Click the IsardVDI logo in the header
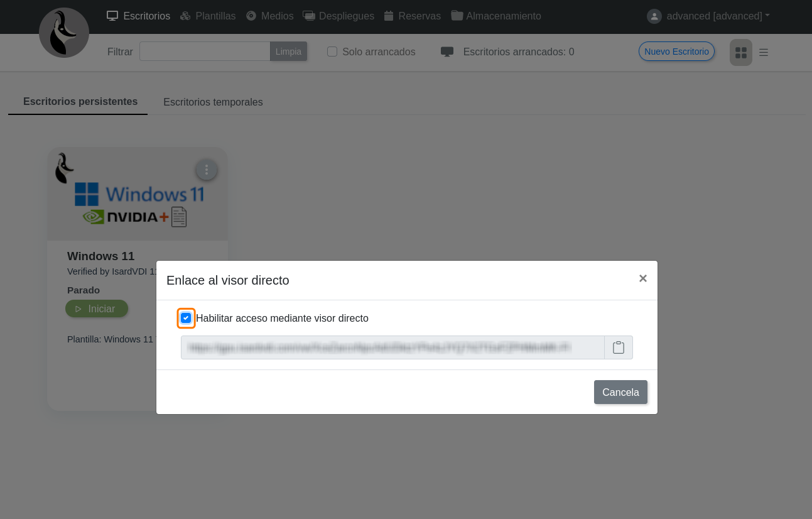 click(63, 33)
